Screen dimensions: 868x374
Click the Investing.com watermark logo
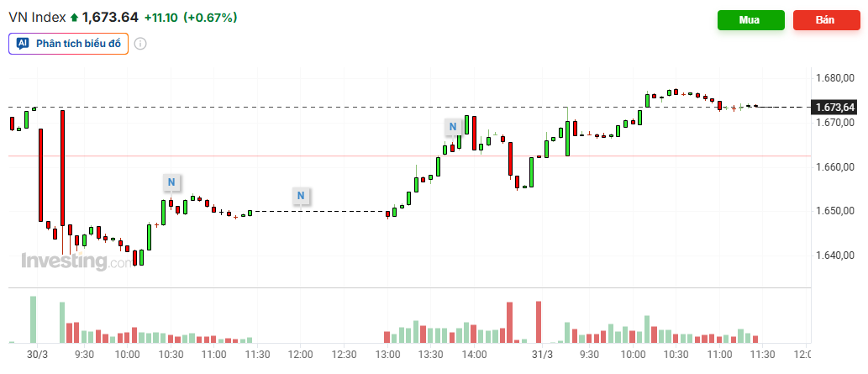76,261
